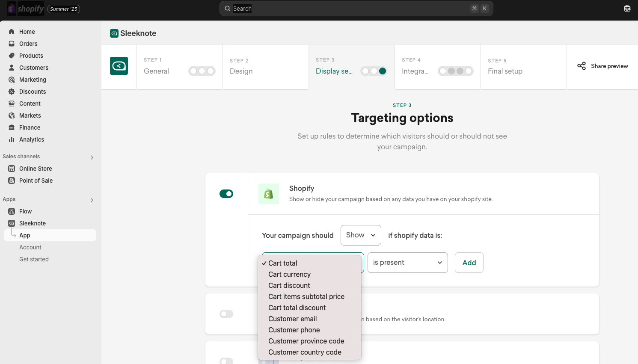The image size is (638, 364).
Task: Click the Customers person icon
Action: click(x=12, y=68)
